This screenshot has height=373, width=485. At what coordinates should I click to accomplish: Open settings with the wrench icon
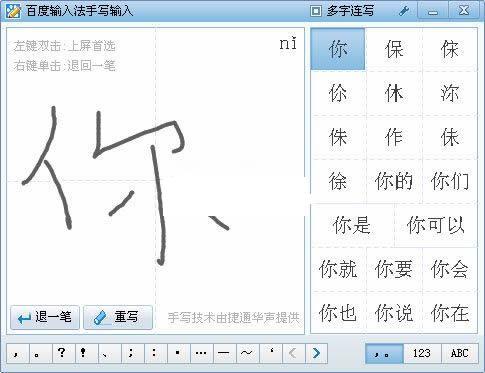404,11
